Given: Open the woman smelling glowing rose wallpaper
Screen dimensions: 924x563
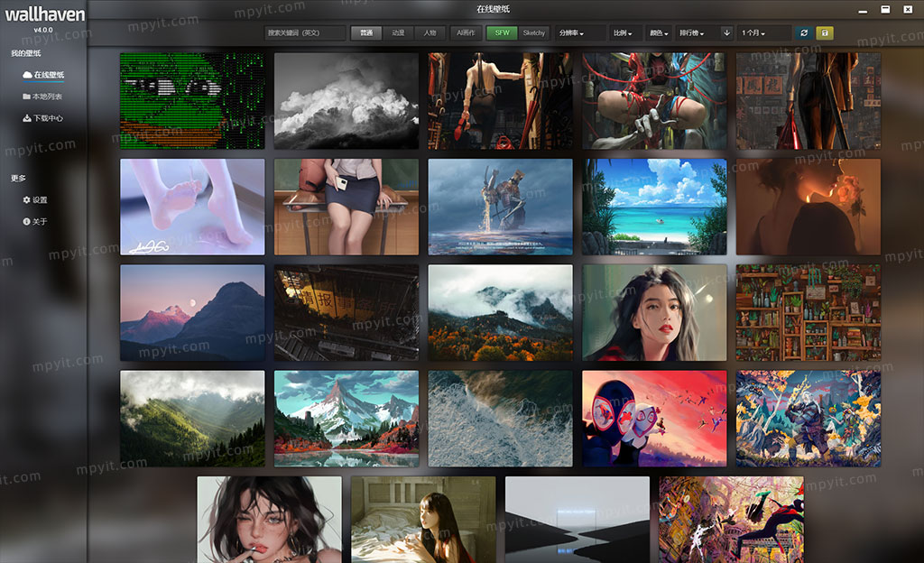Looking at the screenshot, I should point(808,207).
